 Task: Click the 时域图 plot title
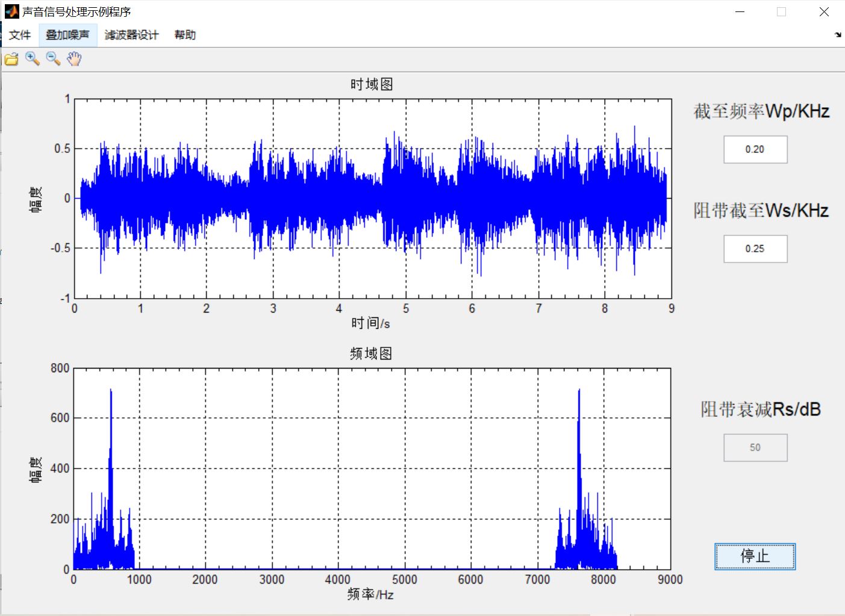tap(372, 84)
